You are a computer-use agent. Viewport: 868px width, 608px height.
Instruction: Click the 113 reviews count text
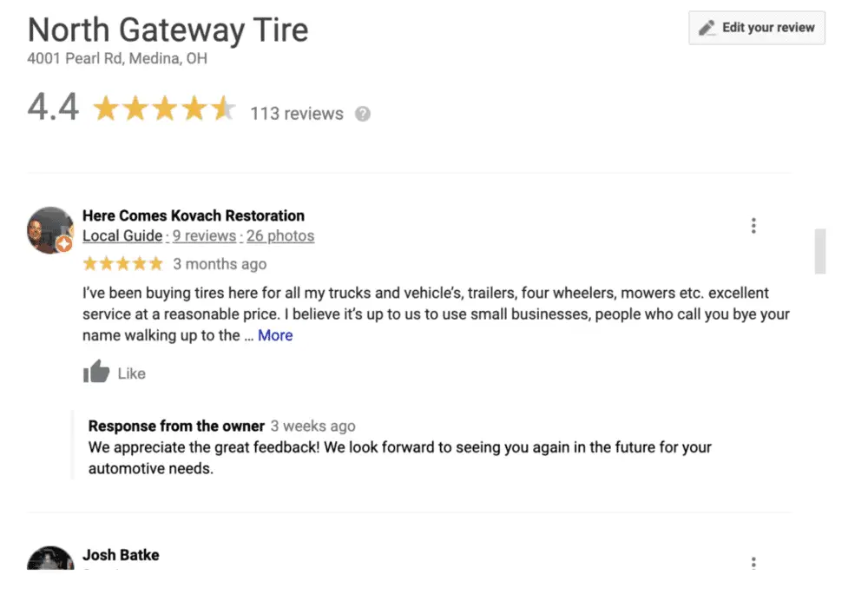click(297, 114)
